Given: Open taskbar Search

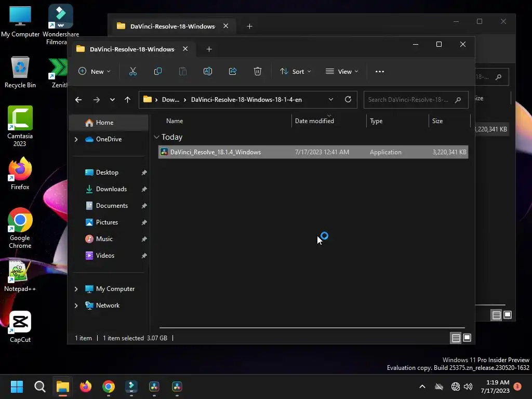Looking at the screenshot, I should (x=39, y=387).
